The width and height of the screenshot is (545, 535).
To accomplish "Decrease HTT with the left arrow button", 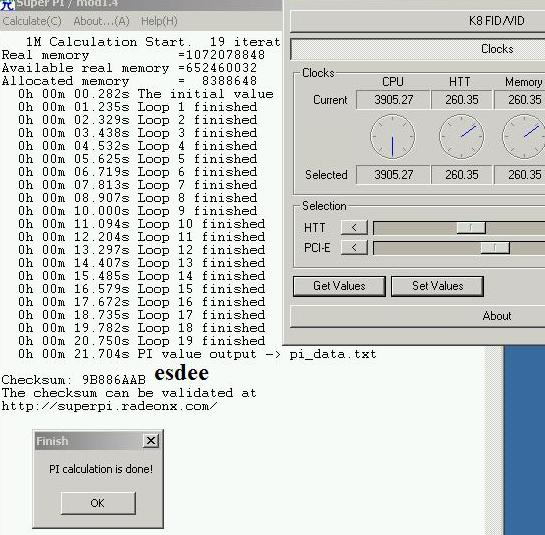I will [x=354, y=228].
